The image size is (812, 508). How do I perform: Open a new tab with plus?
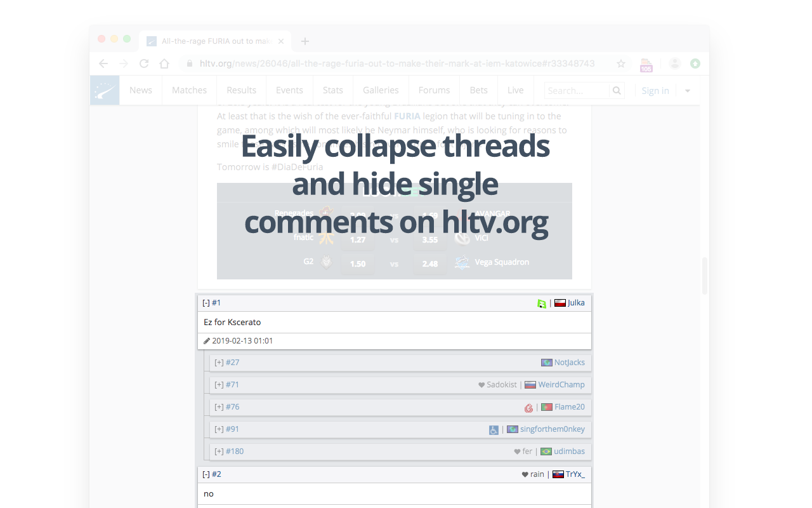point(305,41)
